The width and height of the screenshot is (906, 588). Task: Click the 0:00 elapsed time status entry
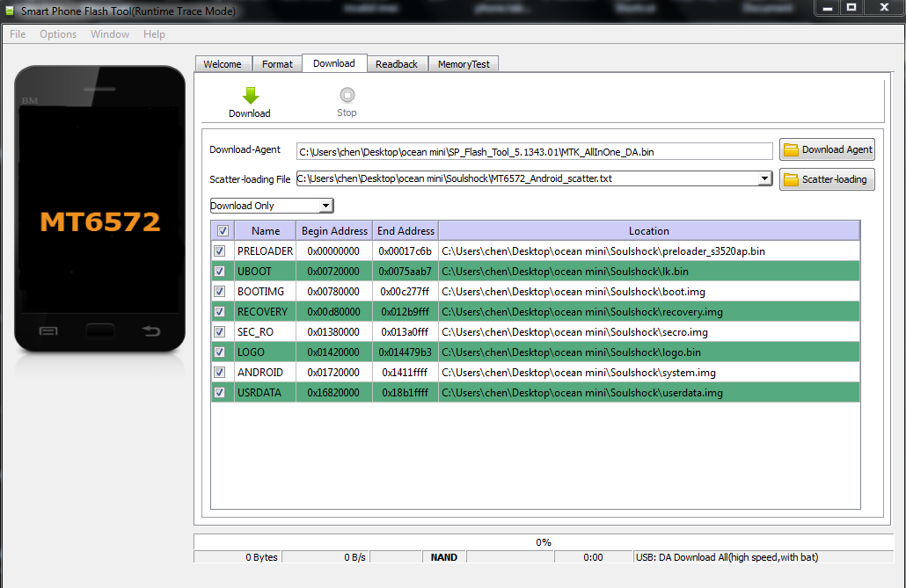(593, 557)
